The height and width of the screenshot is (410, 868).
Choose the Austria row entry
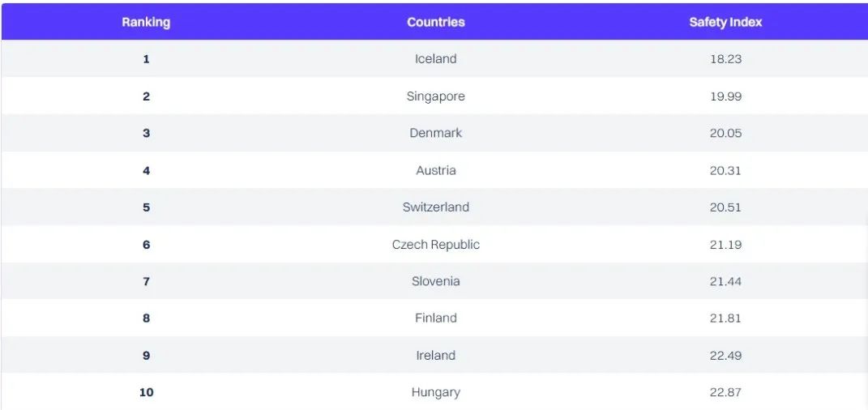[x=436, y=170]
